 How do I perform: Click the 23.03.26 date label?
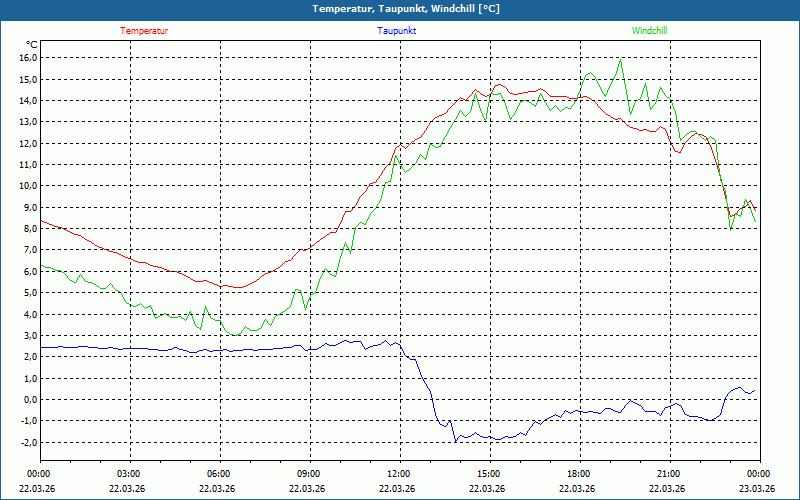pyautogui.click(x=757, y=488)
